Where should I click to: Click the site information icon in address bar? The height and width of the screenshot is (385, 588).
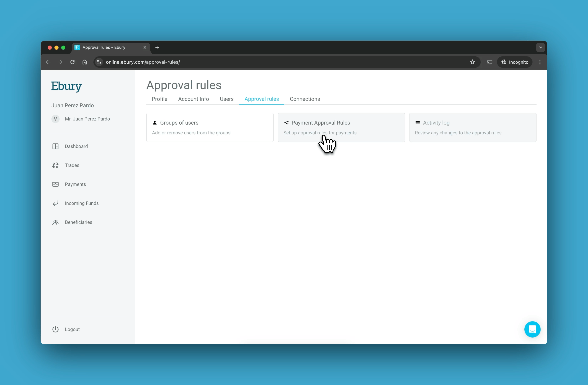[x=99, y=62]
